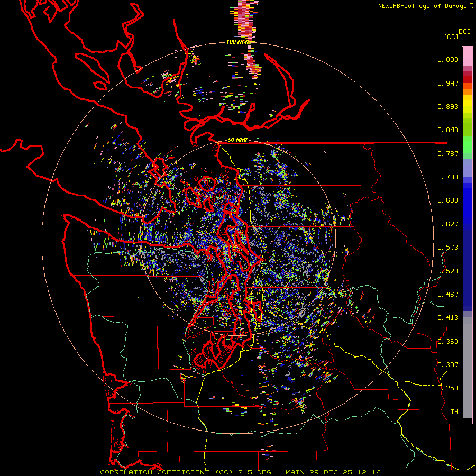Viewport: 476px width, 476px height.
Task: Click the 0.733 scale value
Action: click(x=448, y=177)
